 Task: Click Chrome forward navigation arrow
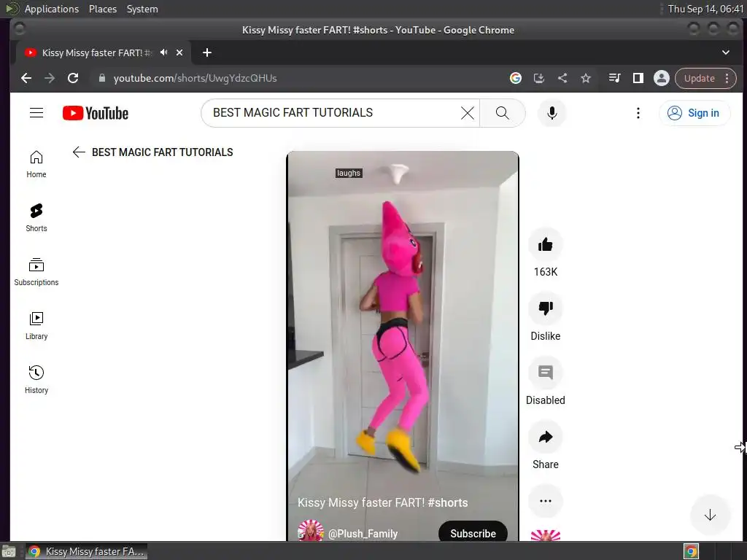tap(50, 78)
